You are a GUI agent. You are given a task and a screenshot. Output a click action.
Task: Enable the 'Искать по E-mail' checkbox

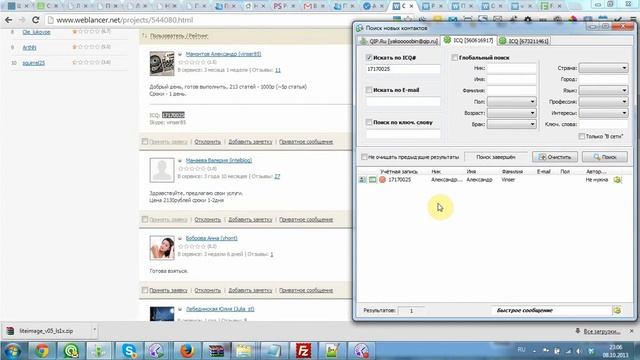pos(369,90)
